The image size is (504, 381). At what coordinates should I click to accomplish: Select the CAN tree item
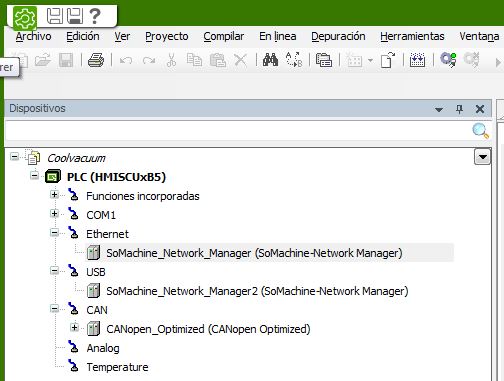(97, 310)
